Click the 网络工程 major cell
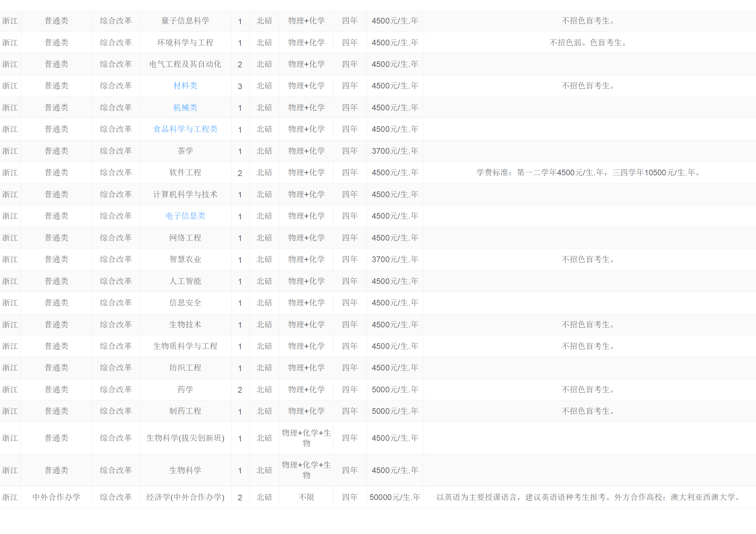Screen dimensions: 756x534 (185, 238)
